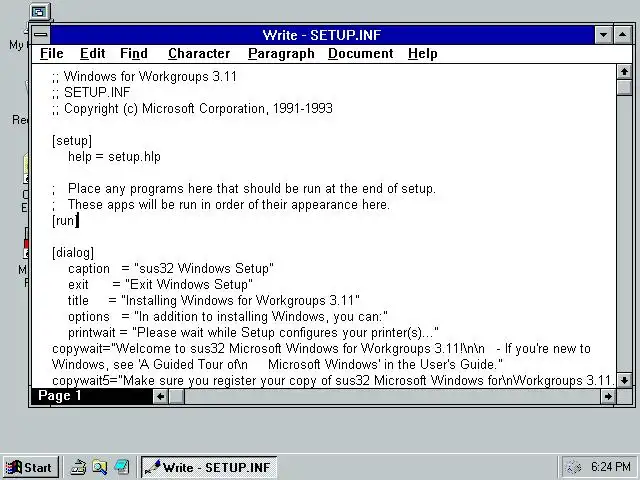Open the Edit menu

[x=93, y=54]
